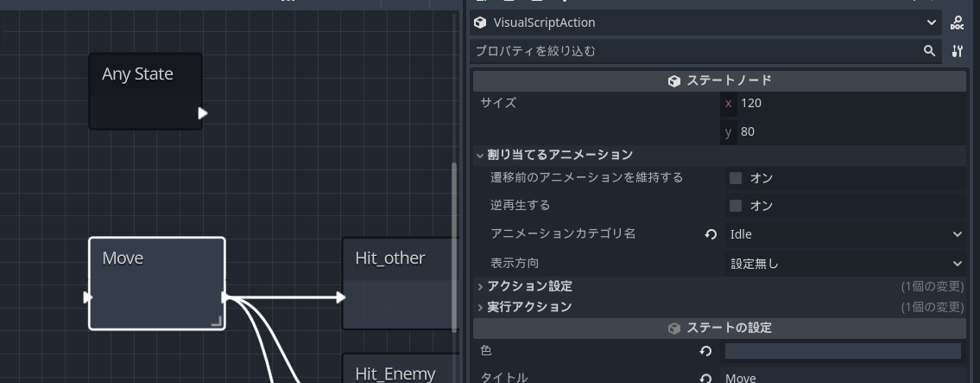Viewport: 980px width, 383px height.
Task: Open the display direction dropdown
Action: (x=845, y=264)
